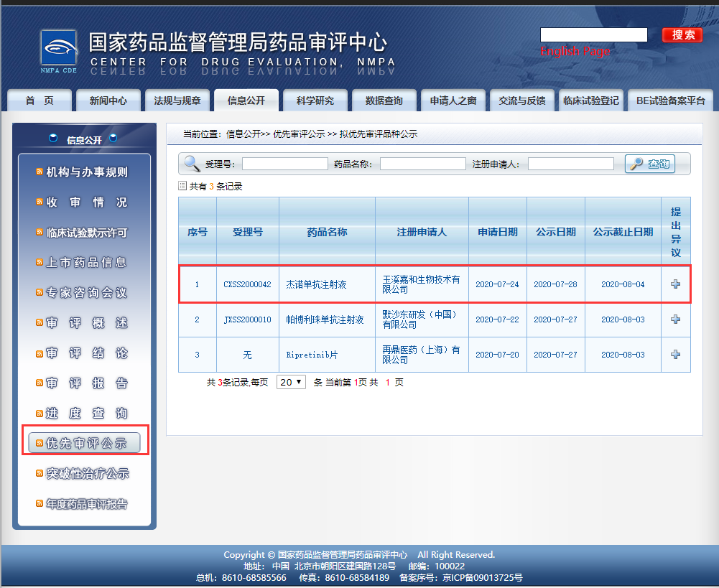This screenshot has width=719, height=588.
Task: Click the bullet icon beside 年度药品审评报告
Action: [39, 504]
